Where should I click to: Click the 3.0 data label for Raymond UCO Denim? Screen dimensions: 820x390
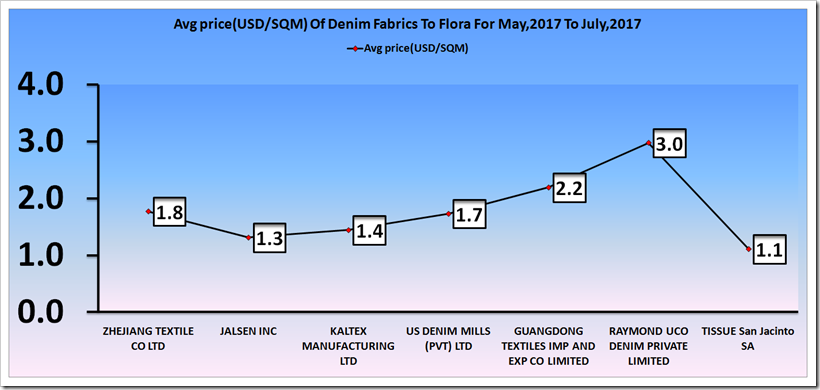[669, 143]
